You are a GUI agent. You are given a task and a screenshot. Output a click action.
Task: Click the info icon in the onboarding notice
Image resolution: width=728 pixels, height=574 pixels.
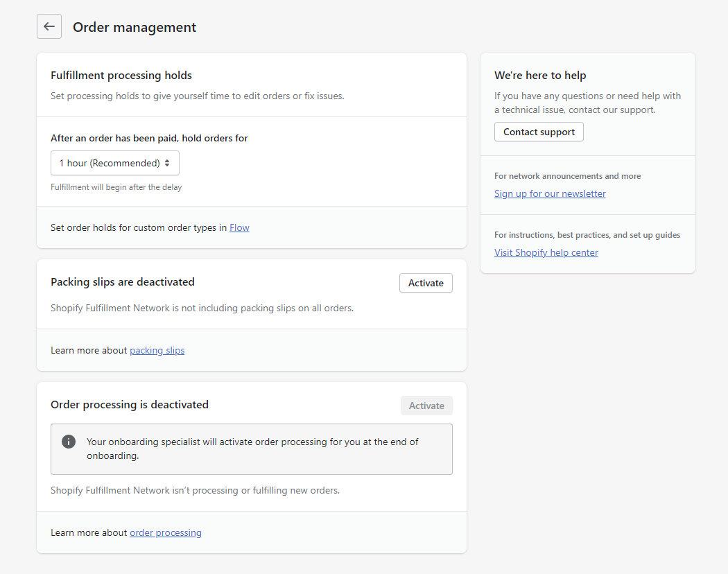pyautogui.click(x=69, y=442)
